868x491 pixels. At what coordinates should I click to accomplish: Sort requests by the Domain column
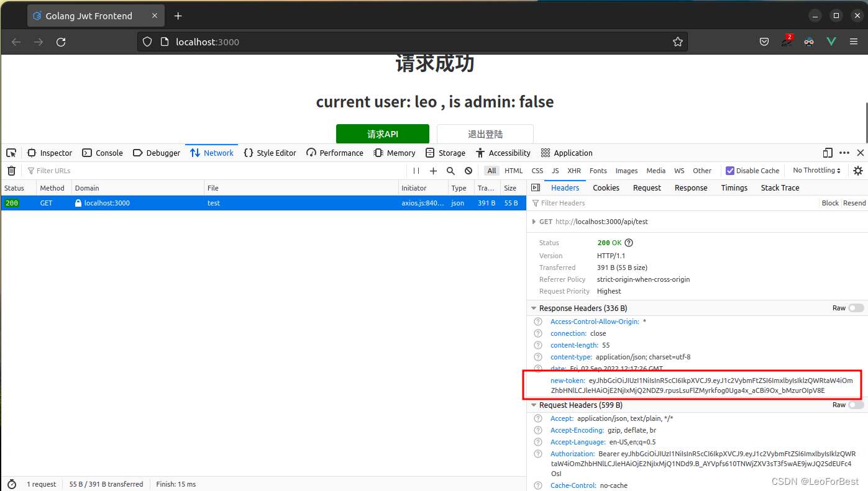pos(138,187)
